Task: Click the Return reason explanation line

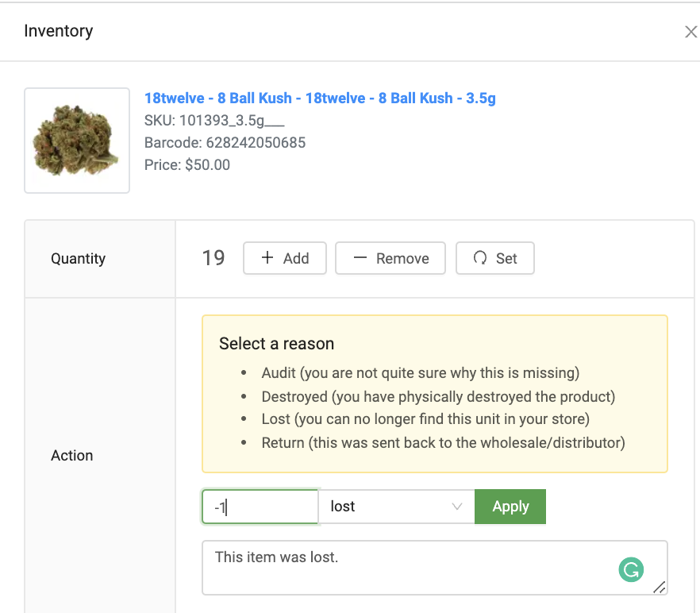Action: tap(443, 442)
